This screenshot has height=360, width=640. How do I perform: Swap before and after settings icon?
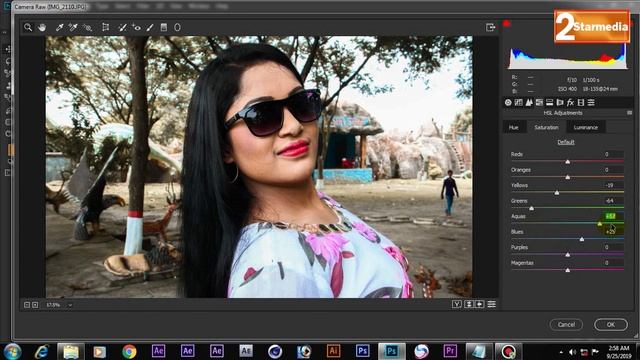click(x=469, y=304)
